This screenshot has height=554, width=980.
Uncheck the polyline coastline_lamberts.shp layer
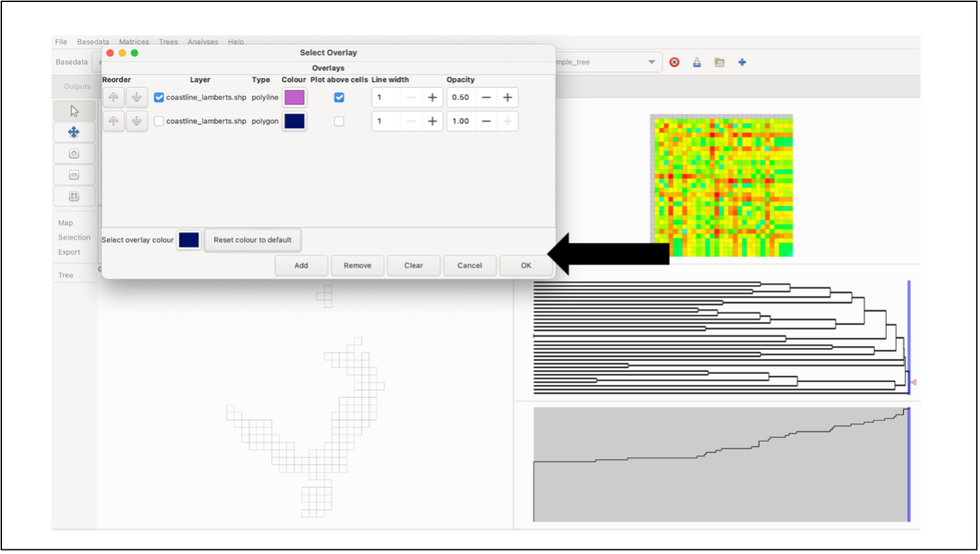coord(159,98)
